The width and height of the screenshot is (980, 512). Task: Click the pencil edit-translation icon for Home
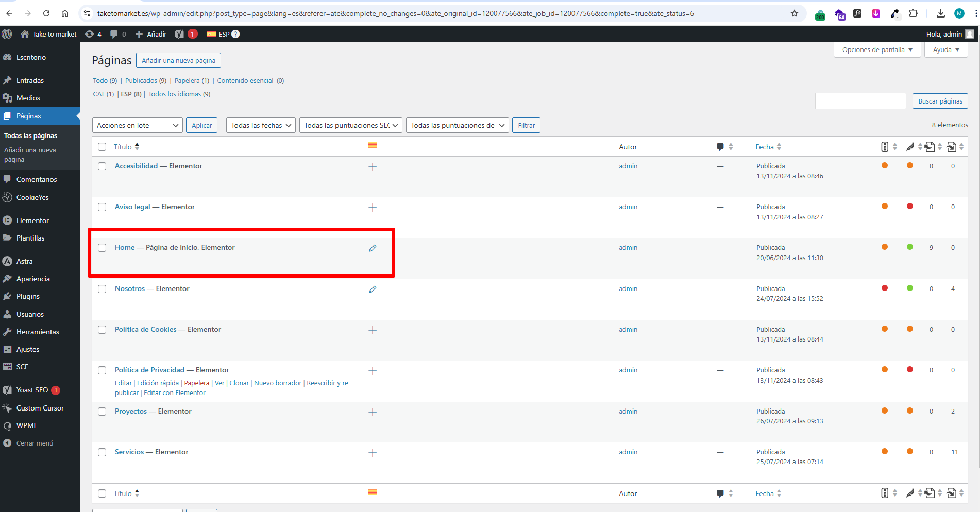coord(373,248)
